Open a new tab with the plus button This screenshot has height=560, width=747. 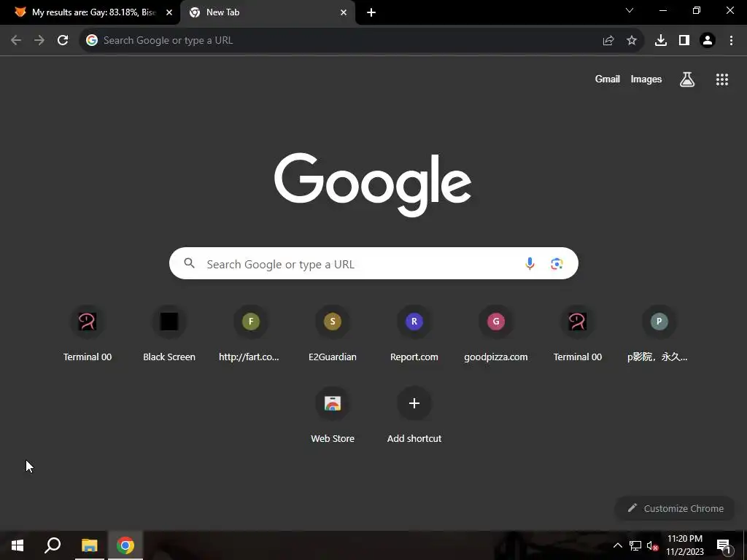(x=371, y=12)
